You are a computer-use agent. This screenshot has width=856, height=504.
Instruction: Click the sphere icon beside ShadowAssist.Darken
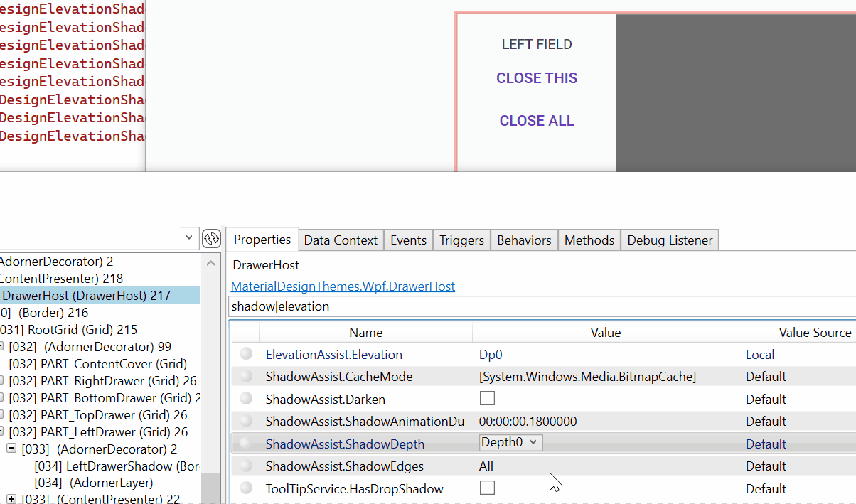246,398
